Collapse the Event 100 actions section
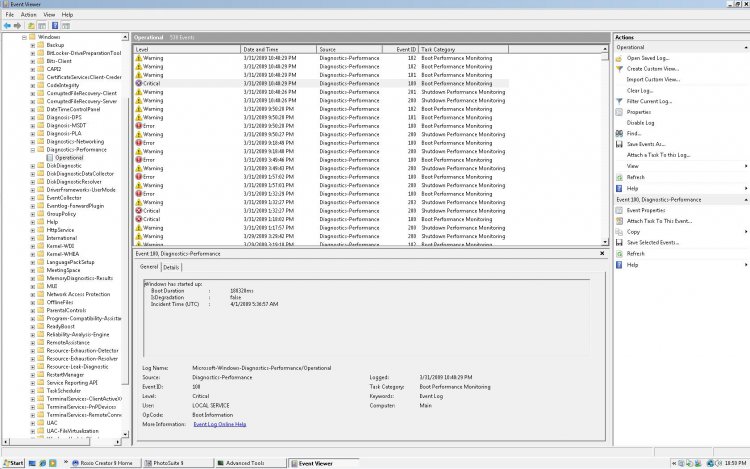 pyautogui.click(x=746, y=200)
